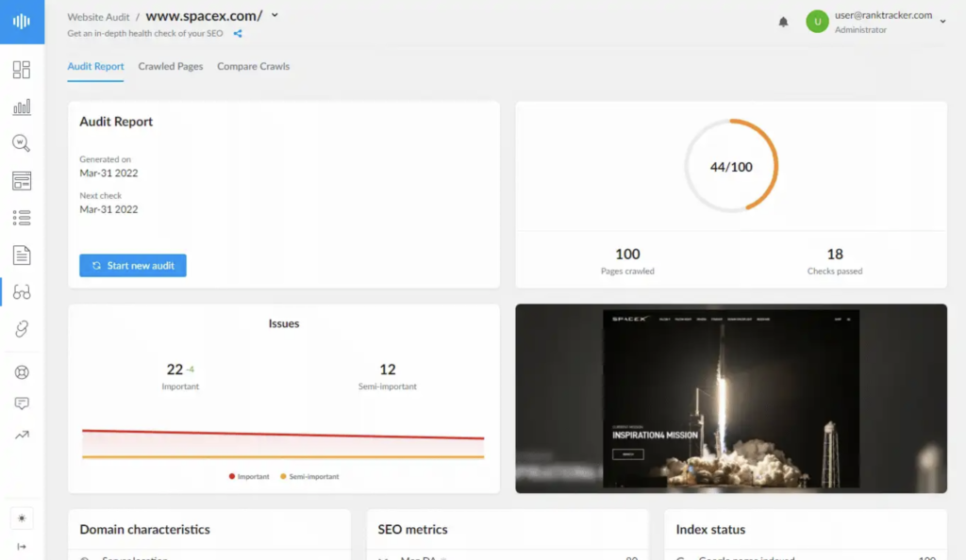Toggle the orange Semi-important legend item
This screenshot has width=966, height=560.
pos(309,476)
